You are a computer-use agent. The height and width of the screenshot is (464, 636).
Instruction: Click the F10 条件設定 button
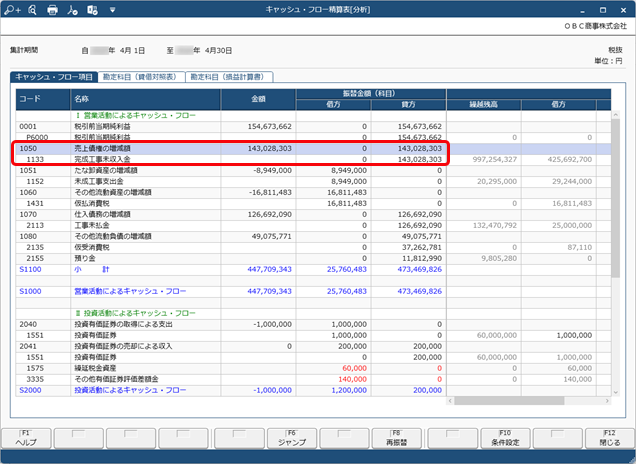click(505, 438)
